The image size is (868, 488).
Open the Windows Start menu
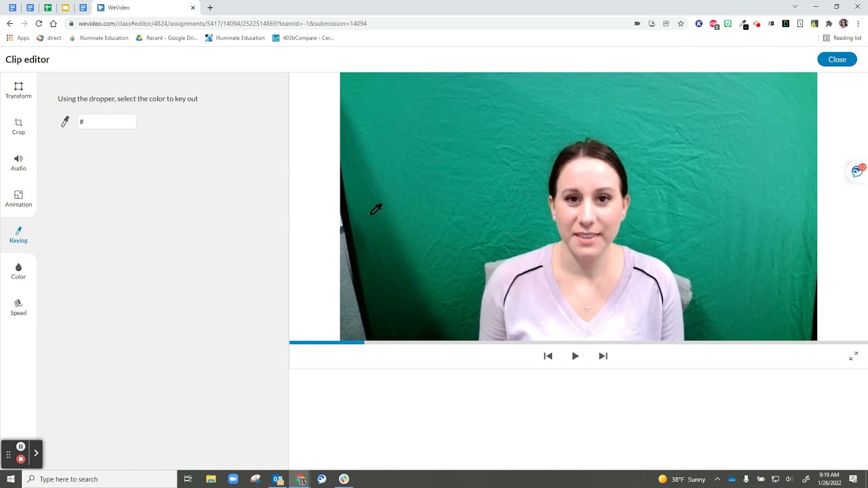point(11,479)
